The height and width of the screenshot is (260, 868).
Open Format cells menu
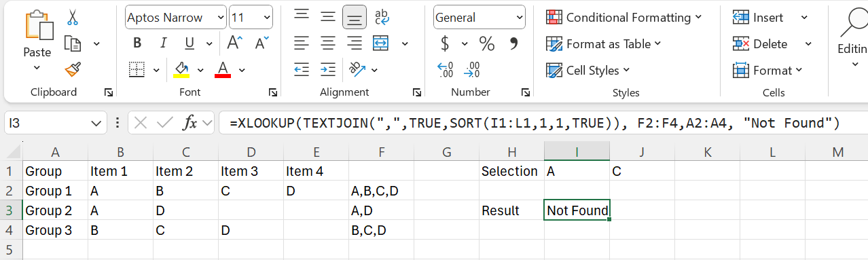tap(768, 70)
